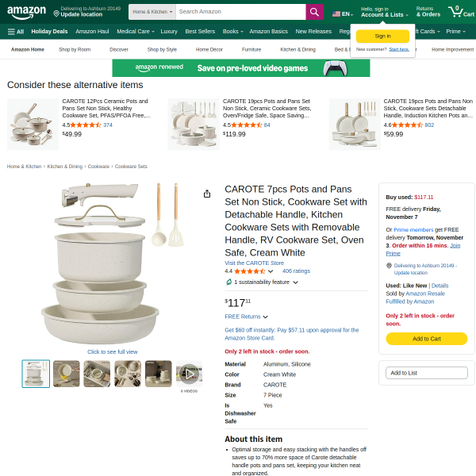Viewport: 476px width, 476px height.
Task: Click the yellow Sign in button
Action: (x=382, y=36)
